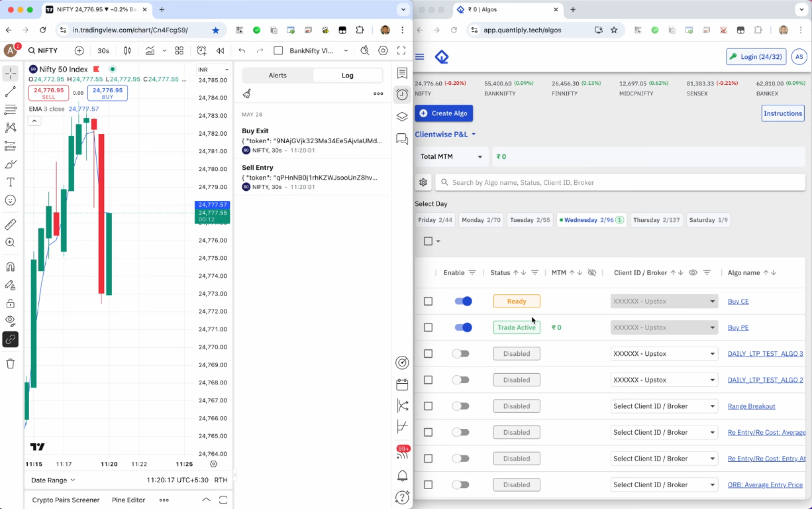The height and width of the screenshot is (509, 812).
Task: Select the ruler measure tool
Action: pyautogui.click(x=11, y=225)
